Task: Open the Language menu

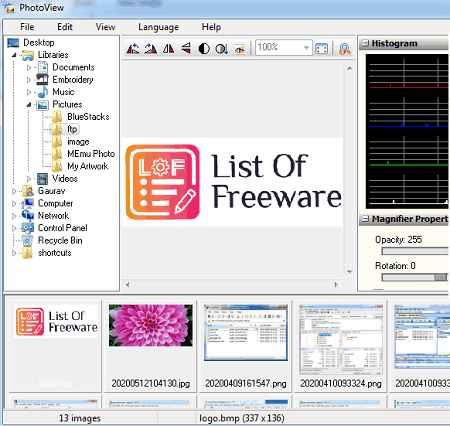Action: point(158,27)
